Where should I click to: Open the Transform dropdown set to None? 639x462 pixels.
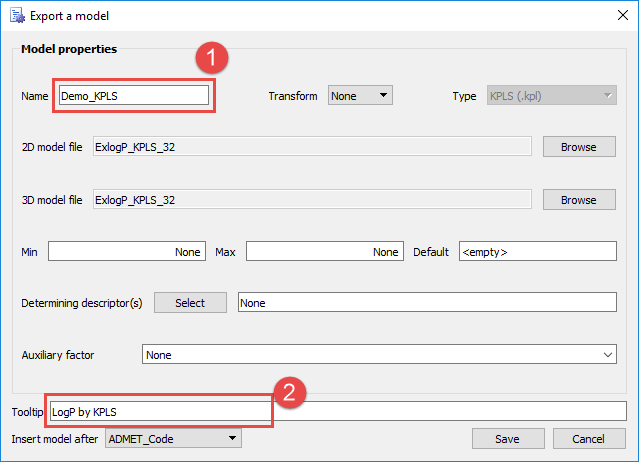click(360, 95)
